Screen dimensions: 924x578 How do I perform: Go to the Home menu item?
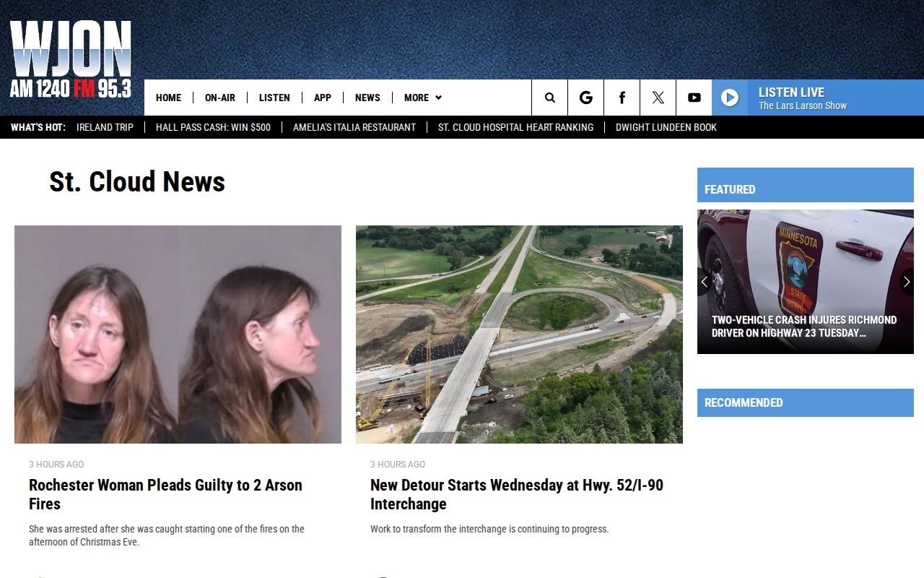[x=168, y=98]
